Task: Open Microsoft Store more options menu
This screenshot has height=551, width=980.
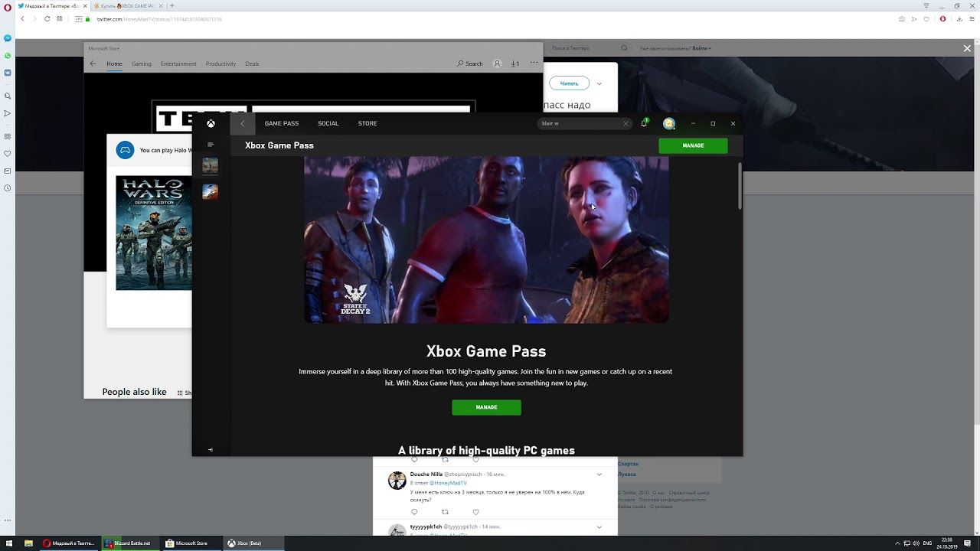Action: (534, 64)
